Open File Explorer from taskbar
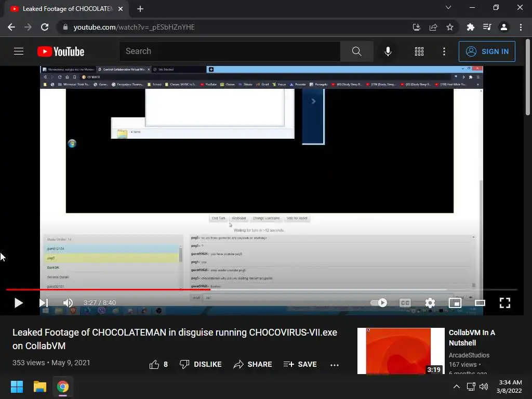The height and width of the screenshot is (399, 532). [x=39, y=387]
